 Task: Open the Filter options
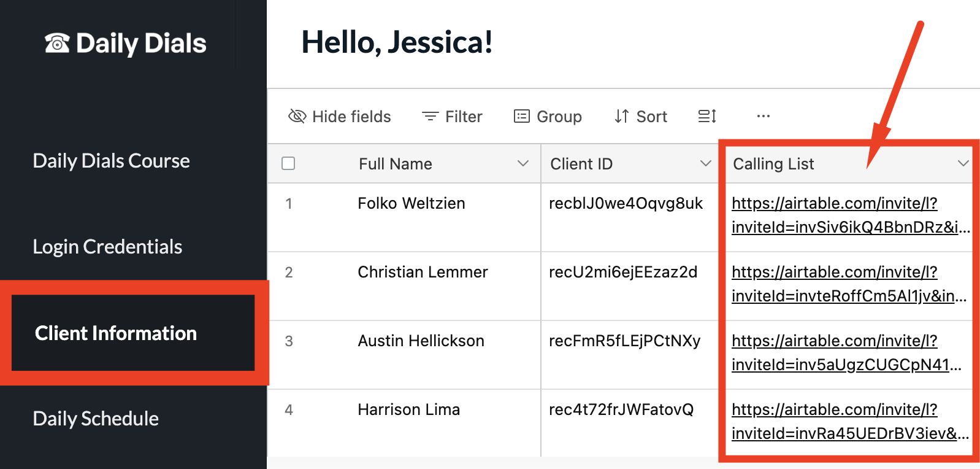pos(452,116)
